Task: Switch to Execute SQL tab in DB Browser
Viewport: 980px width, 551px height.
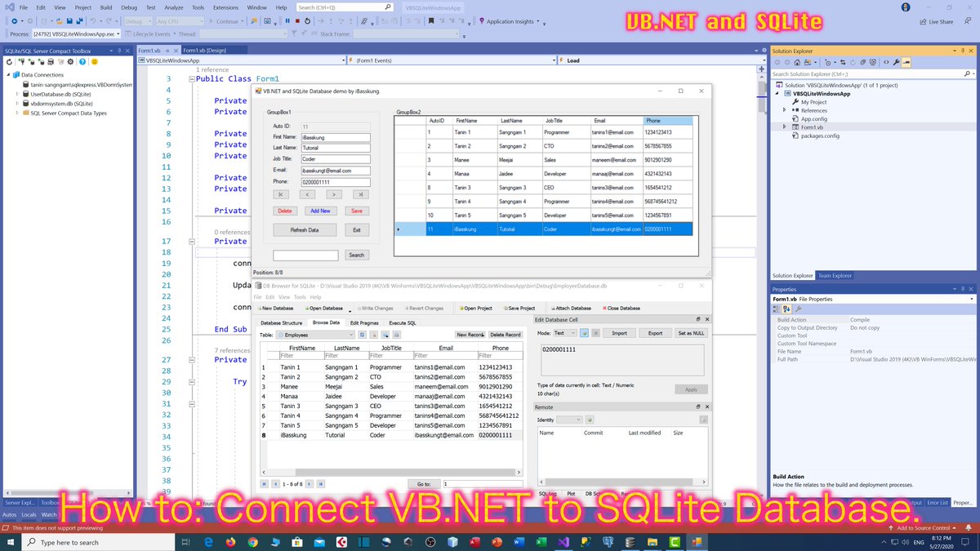Action: point(403,323)
